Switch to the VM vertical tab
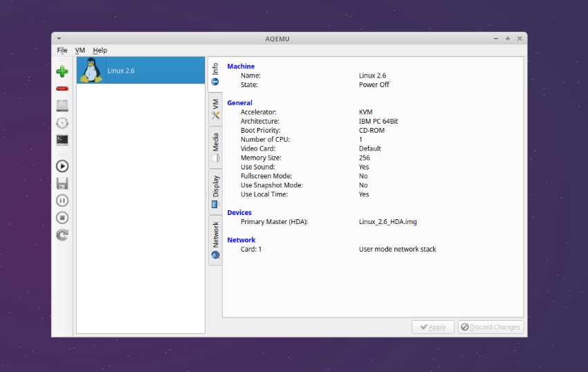The width and height of the screenshot is (588, 372). [x=215, y=109]
